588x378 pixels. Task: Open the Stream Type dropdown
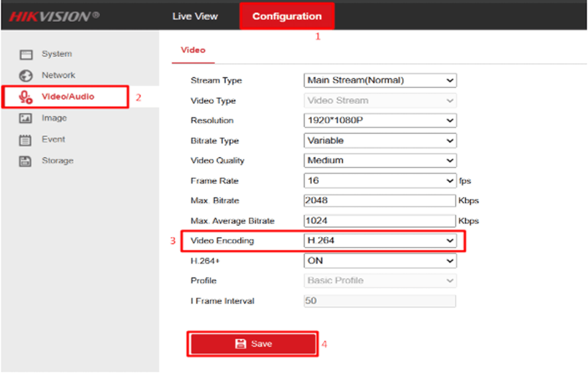click(x=380, y=81)
